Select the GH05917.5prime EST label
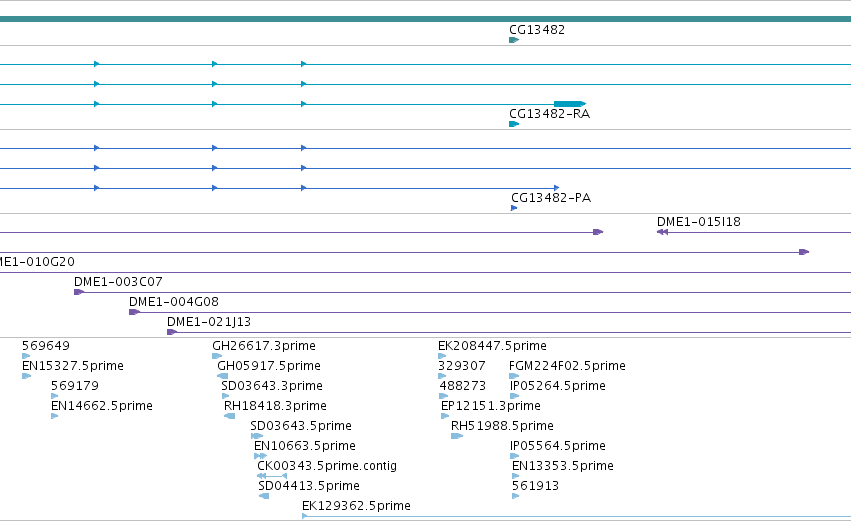 [x=269, y=366]
